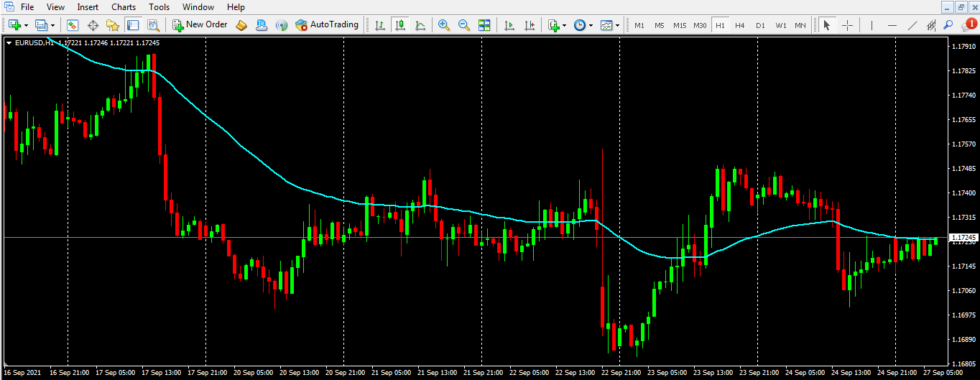The image size is (980, 380).
Task: Expand the New Chart dropdown arrow
Action: tap(26, 25)
